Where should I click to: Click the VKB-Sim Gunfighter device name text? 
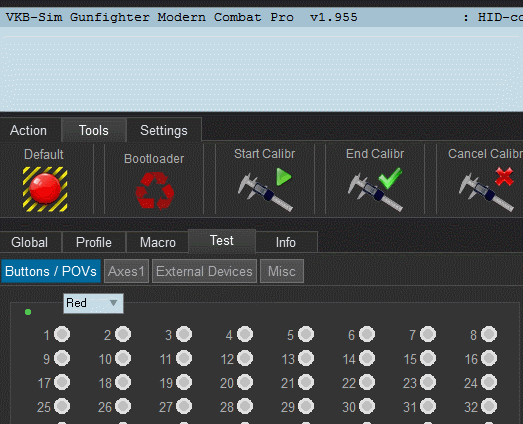click(x=181, y=17)
